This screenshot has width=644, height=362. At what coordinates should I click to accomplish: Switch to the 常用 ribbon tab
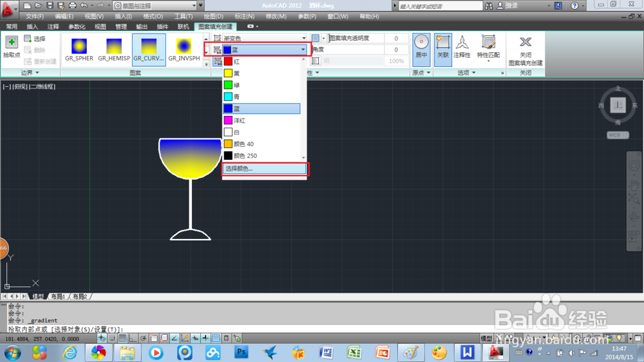coord(12,26)
